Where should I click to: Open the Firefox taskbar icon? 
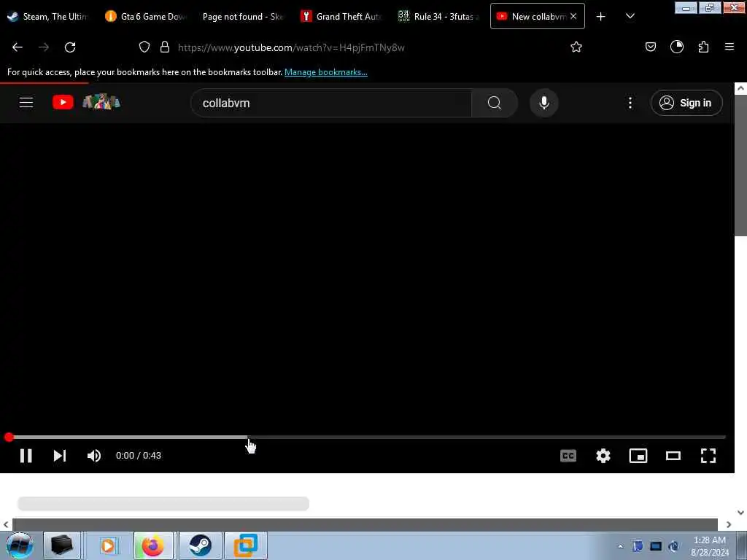pyautogui.click(x=155, y=545)
